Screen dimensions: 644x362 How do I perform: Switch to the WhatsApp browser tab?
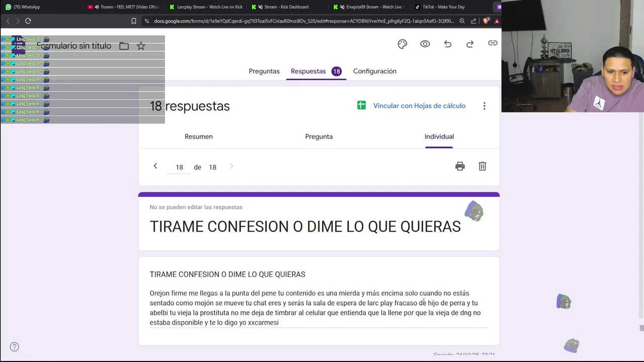click(x=40, y=7)
